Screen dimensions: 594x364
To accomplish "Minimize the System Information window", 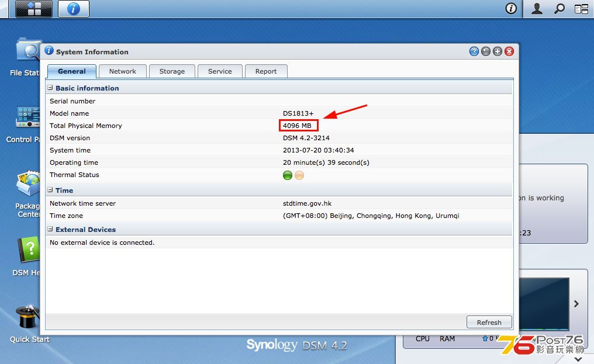I will [486, 51].
